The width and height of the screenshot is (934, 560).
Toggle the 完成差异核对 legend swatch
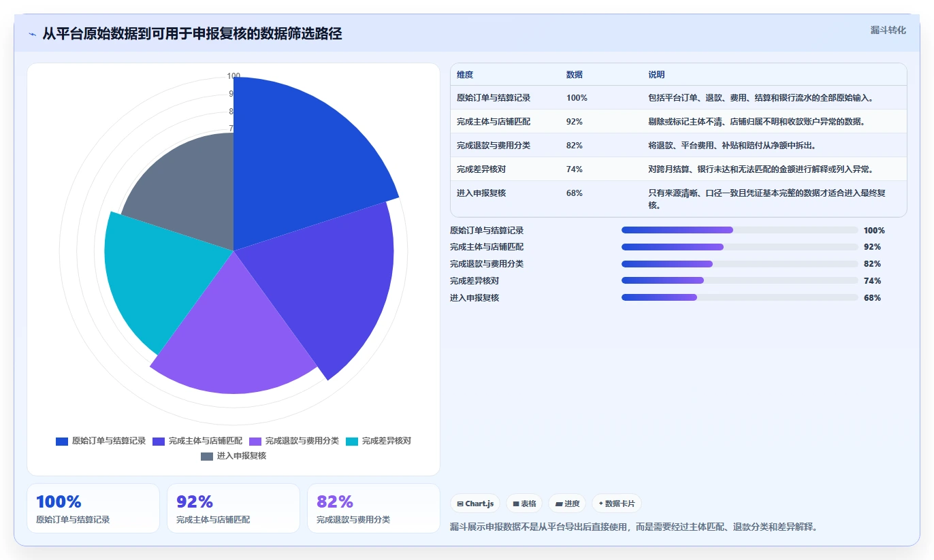352,441
